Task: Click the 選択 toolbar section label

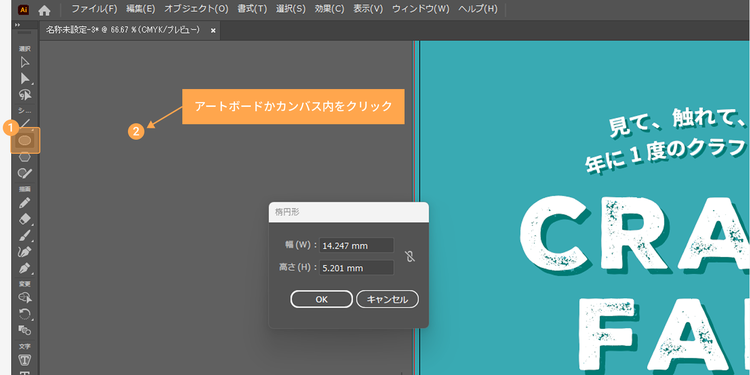Action: (x=25, y=49)
